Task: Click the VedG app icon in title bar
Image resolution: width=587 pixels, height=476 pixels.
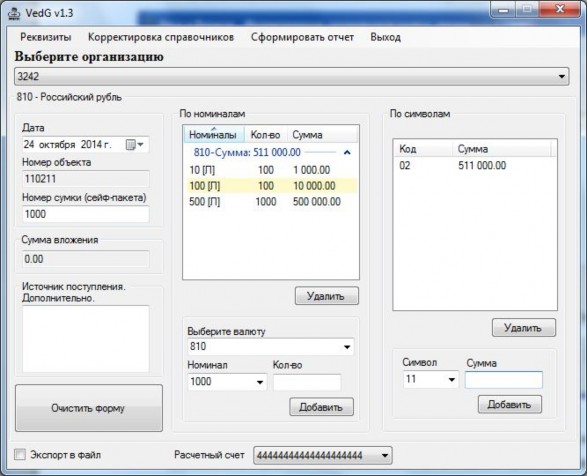Action: 14,13
